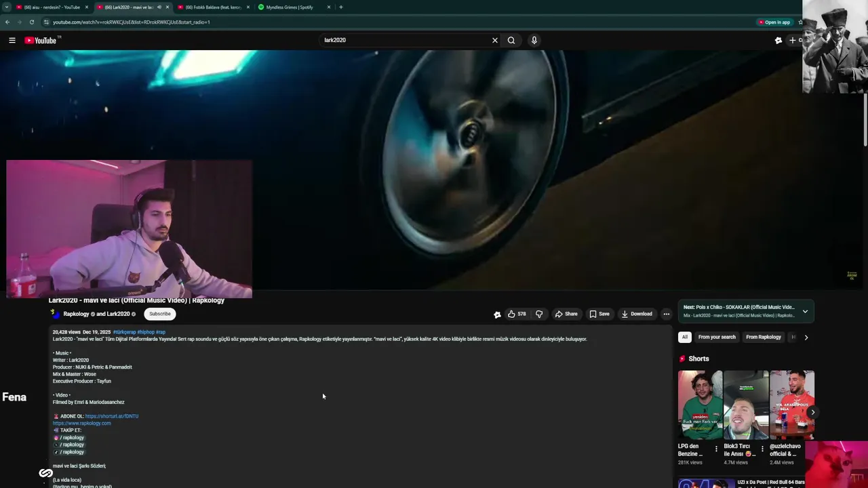
Task: Open Rapkology Instagram link in description
Action: [x=68, y=438]
